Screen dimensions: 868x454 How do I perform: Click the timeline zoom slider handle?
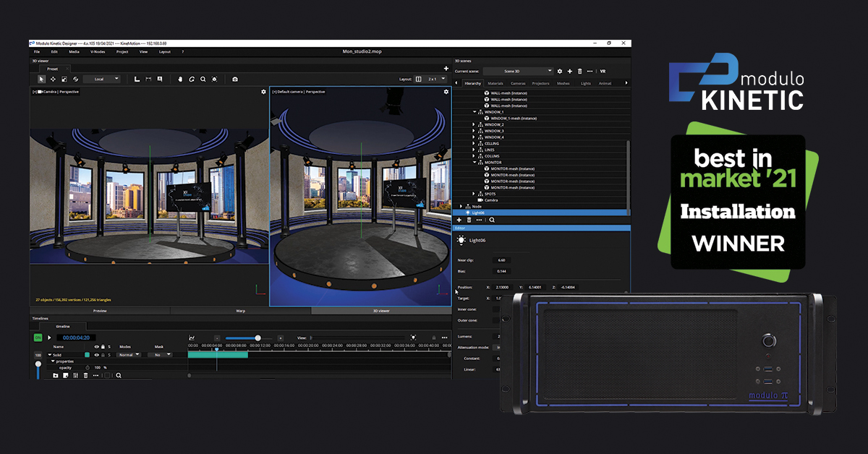coord(258,338)
